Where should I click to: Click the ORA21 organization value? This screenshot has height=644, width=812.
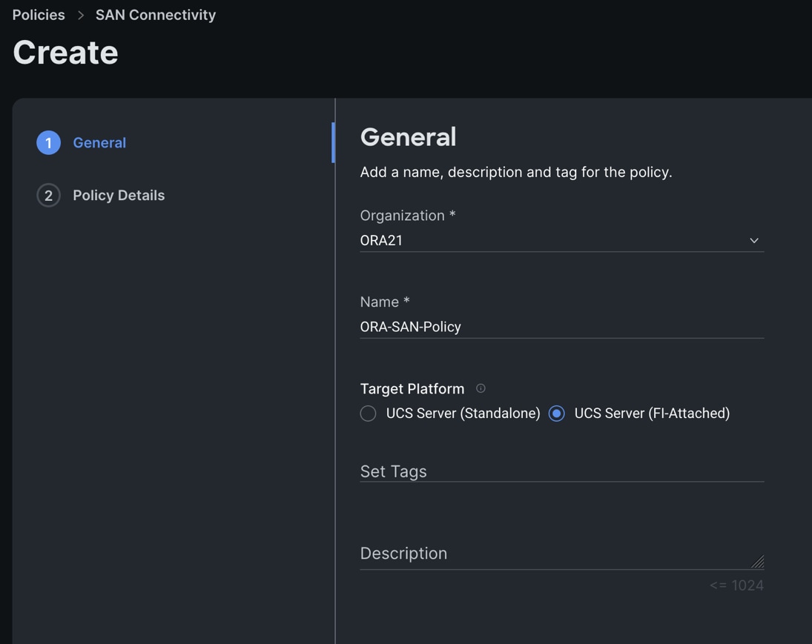[381, 241]
